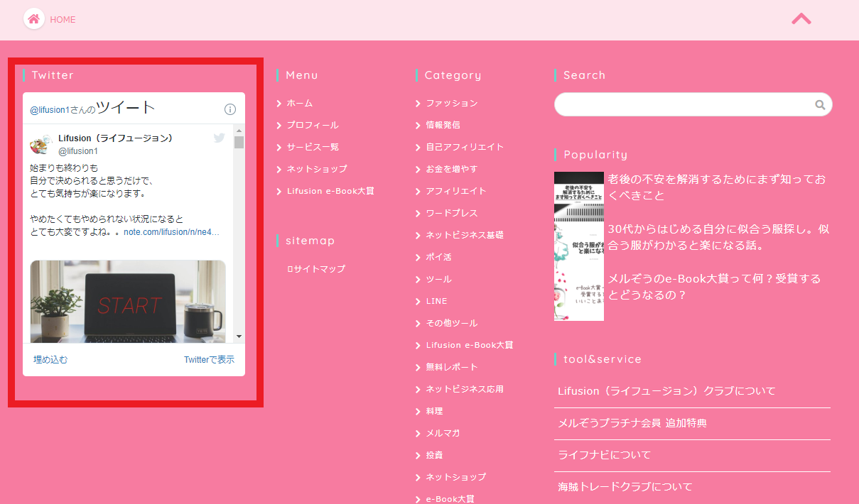This screenshot has height=504, width=859.
Task: Open @lifusion1 link in widget header
Action: click(50, 110)
